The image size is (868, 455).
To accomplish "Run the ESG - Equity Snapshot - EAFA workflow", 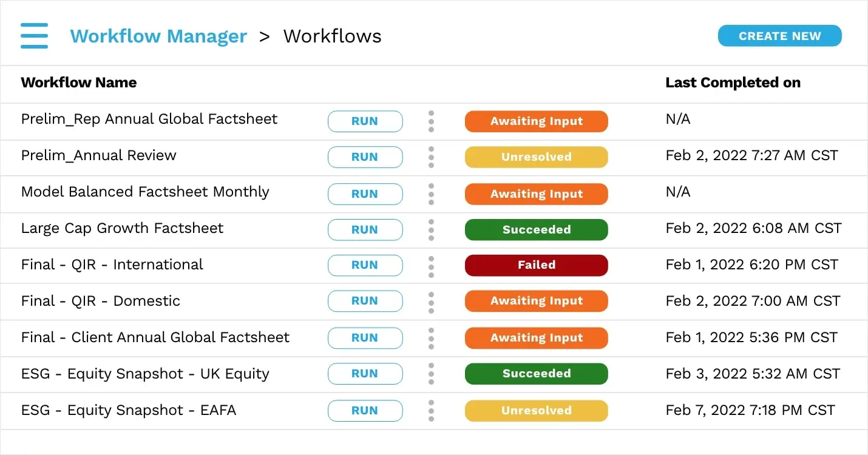I will click(365, 410).
